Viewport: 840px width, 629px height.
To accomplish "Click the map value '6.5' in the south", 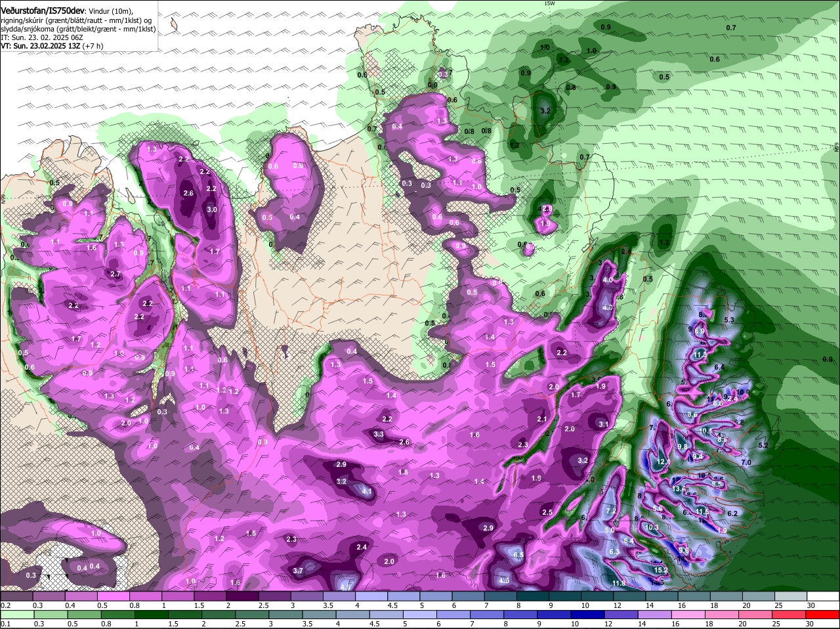I will pyautogui.click(x=518, y=555).
